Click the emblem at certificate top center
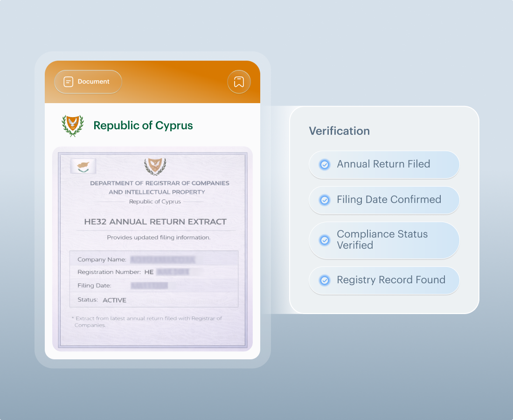Viewport: 513px width, 420px height. [x=155, y=166]
